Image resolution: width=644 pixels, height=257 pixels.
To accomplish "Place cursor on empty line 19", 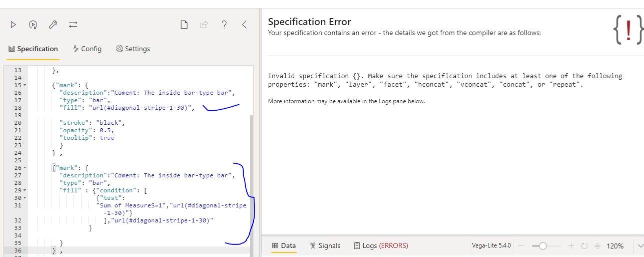I will pyautogui.click(x=140, y=115).
